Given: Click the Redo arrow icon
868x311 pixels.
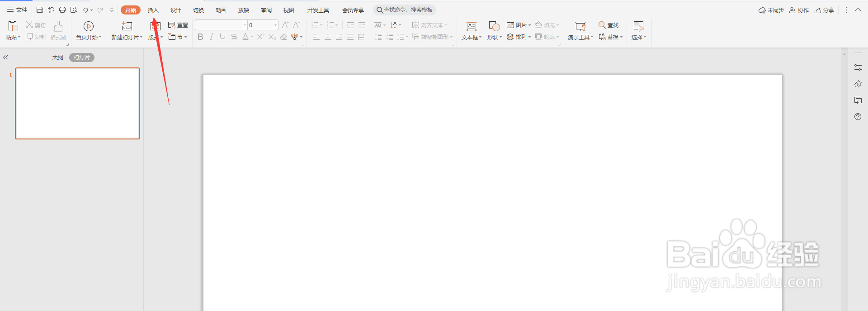Looking at the screenshot, I should pyautogui.click(x=100, y=10).
